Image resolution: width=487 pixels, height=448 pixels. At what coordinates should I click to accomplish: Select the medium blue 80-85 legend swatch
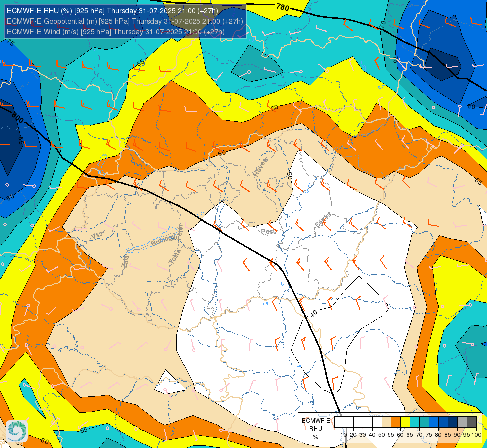tap(443, 422)
